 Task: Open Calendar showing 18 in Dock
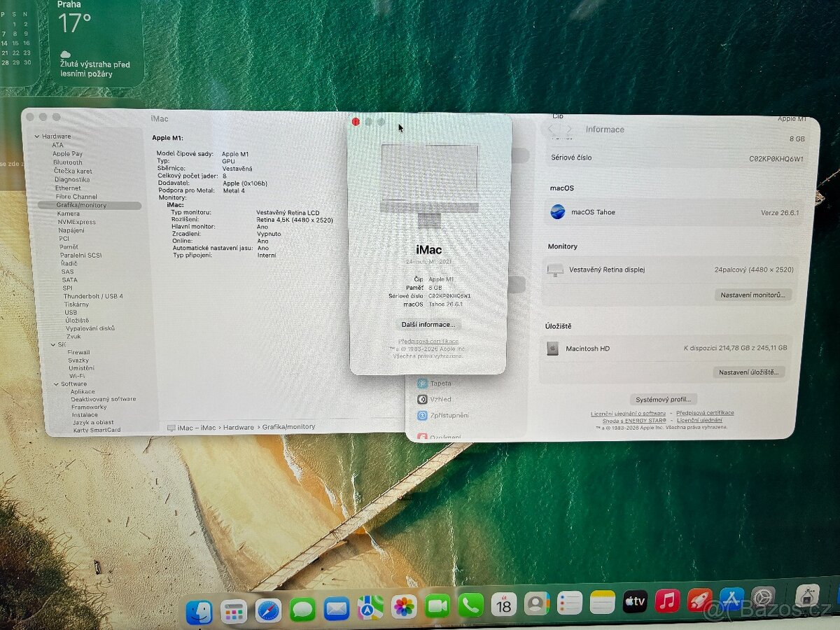tap(504, 604)
